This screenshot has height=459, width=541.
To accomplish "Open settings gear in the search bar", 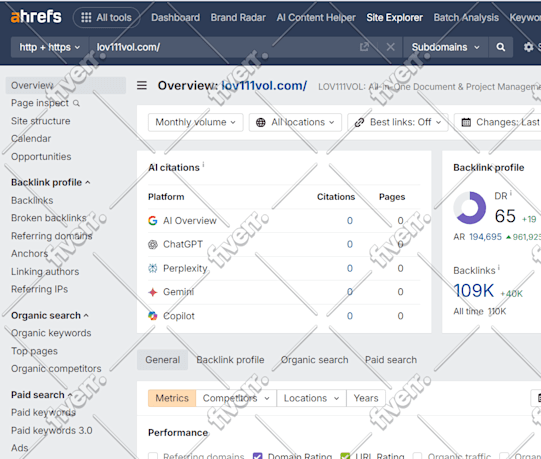I will [x=528, y=47].
